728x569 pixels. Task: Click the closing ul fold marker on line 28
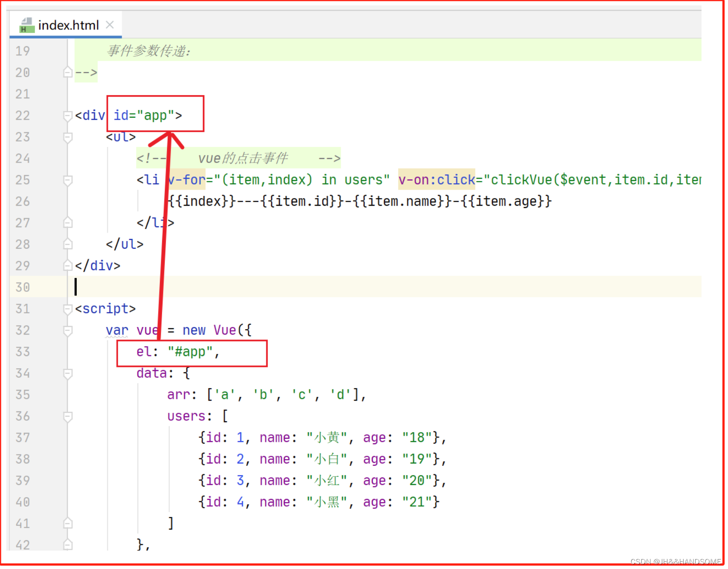[x=68, y=244]
